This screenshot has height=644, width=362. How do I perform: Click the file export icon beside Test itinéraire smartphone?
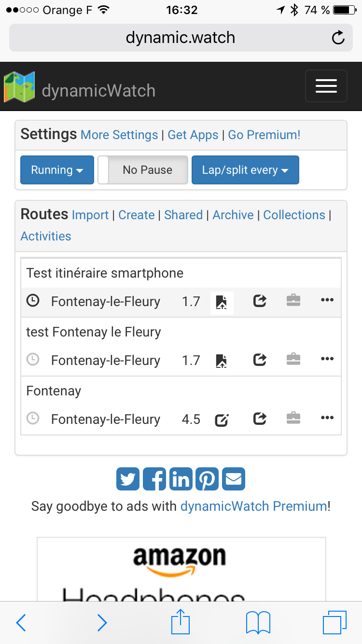point(221,301)
